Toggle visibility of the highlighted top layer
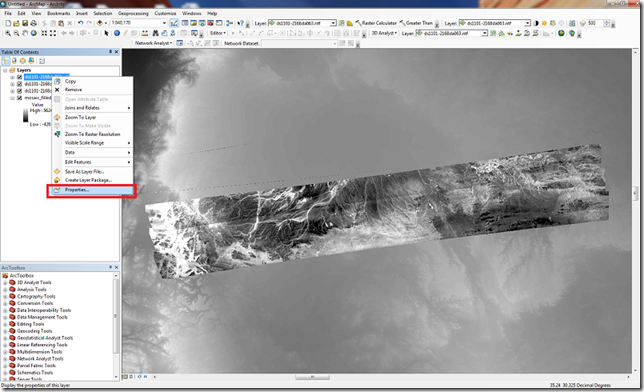644x392 pixels. [19, 77]
